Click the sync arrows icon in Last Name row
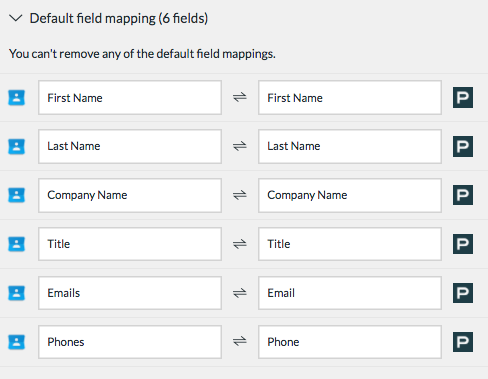The image size is (488, 379). click(240, 146)
